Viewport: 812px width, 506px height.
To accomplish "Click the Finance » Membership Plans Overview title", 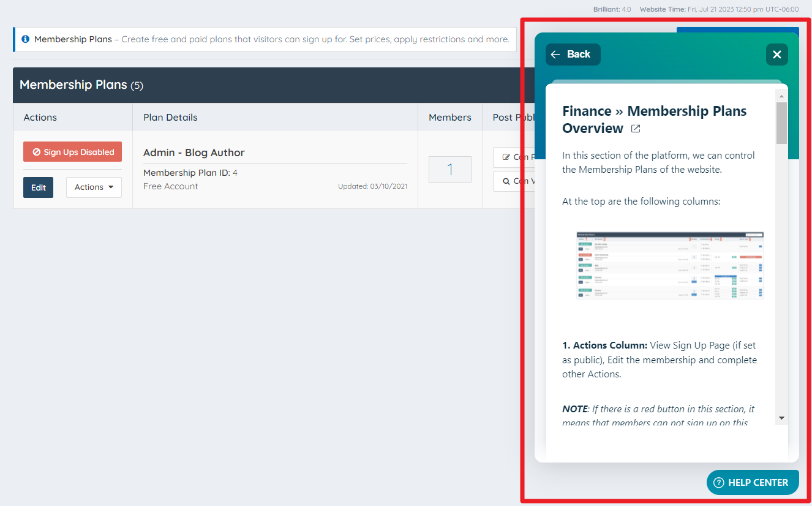I will (654, 119).
